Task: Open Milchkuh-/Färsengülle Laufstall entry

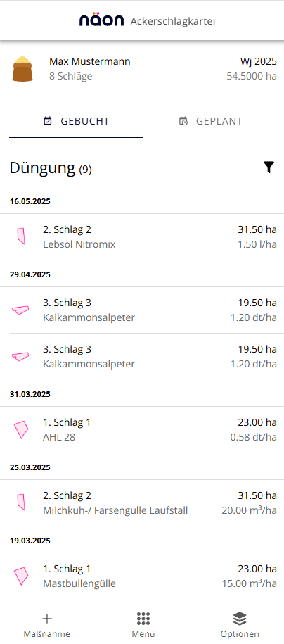Action: [x=142, y=503]
